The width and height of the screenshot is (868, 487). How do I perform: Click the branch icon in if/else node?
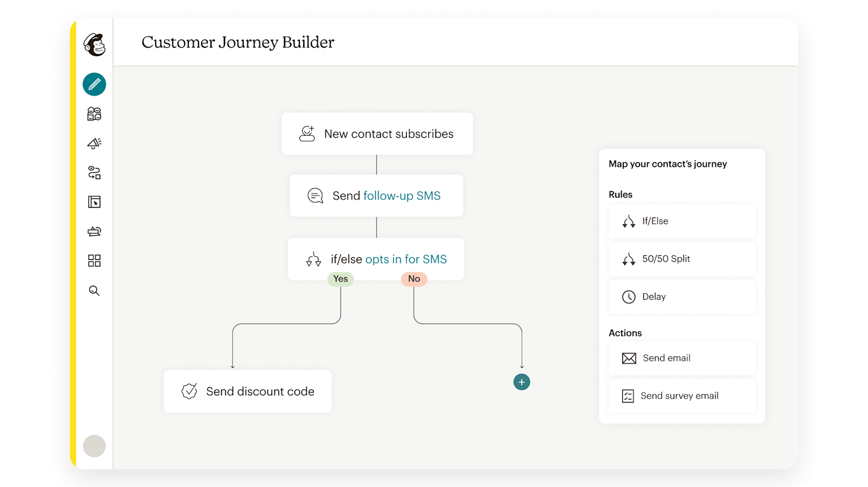click(x=314, y=259)
